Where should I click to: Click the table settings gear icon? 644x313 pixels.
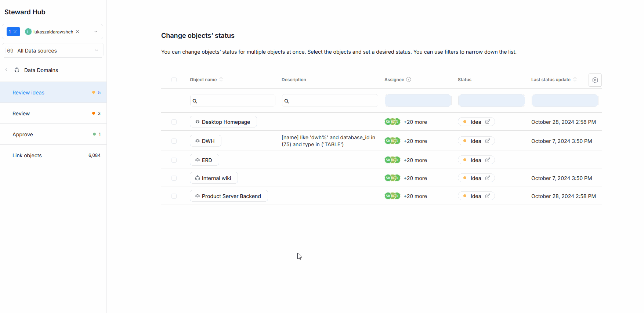pyautogui.click(x=595, y=80)
